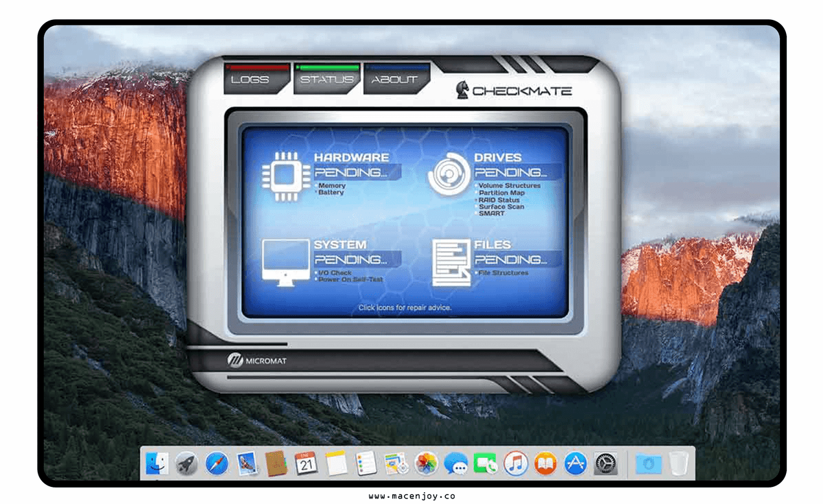Screen dimensions: 823x504
Task: Open iTunes from the dock
Action: pyautogui.click(x=515, y=464)
